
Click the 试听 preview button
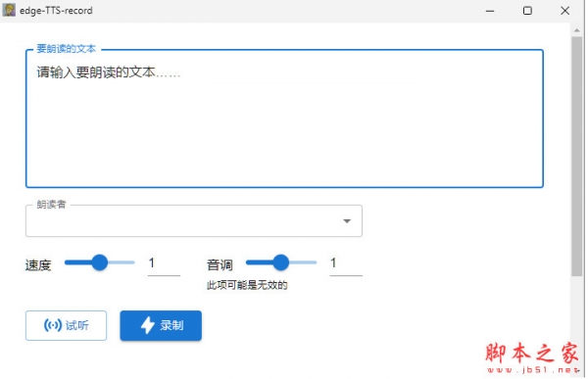click(66, 325)
